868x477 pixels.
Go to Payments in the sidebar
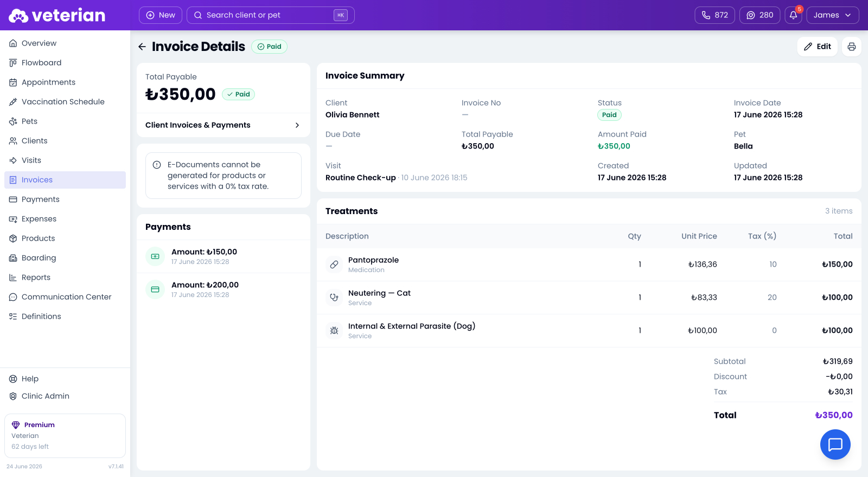(65, 199)
